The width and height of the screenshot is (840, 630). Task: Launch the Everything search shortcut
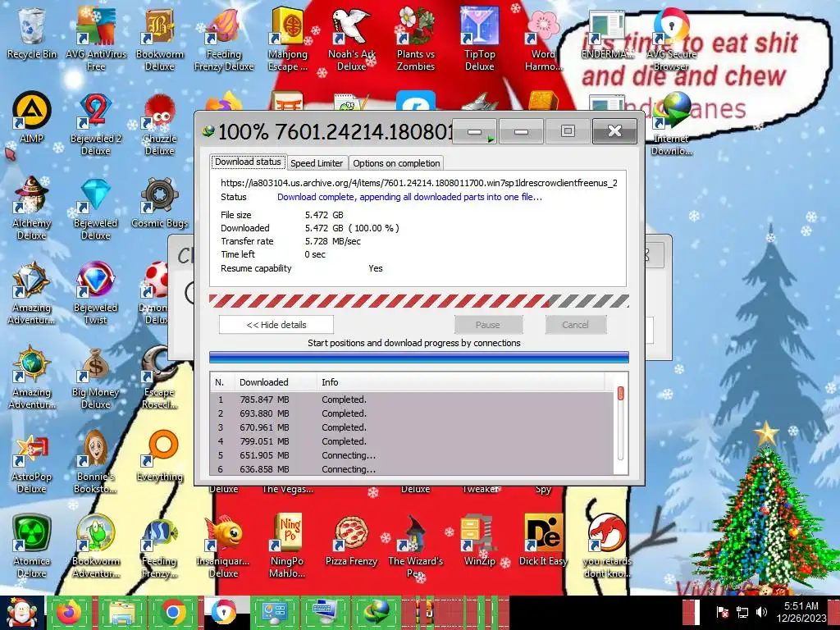(160, 456)
